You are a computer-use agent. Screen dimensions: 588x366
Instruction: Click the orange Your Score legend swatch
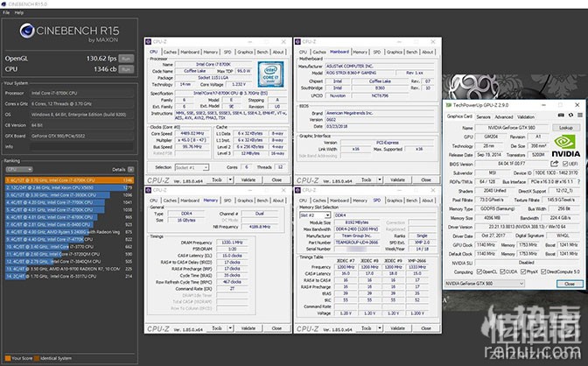[x=8, y=358]
